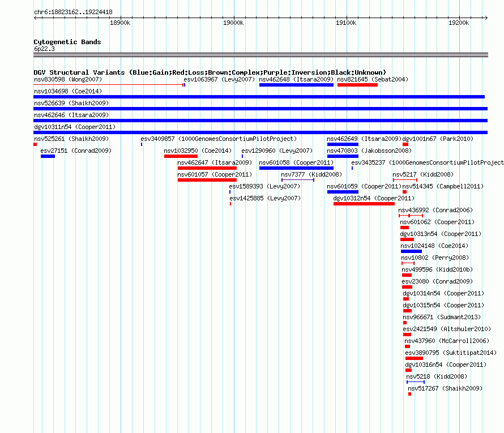Click the esv3409857 1000GenomesConsortiumPilotProject label

(219, 139)
